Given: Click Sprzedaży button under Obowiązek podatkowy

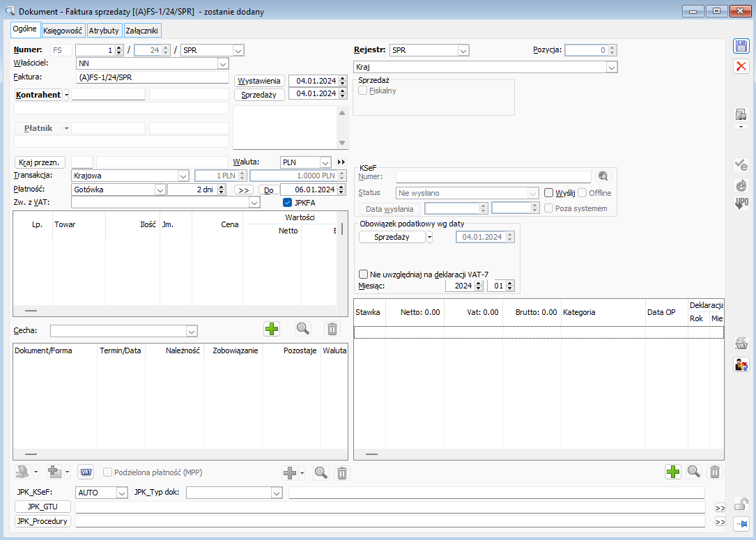Looking at the screenshot, I should tap(392, 237).
